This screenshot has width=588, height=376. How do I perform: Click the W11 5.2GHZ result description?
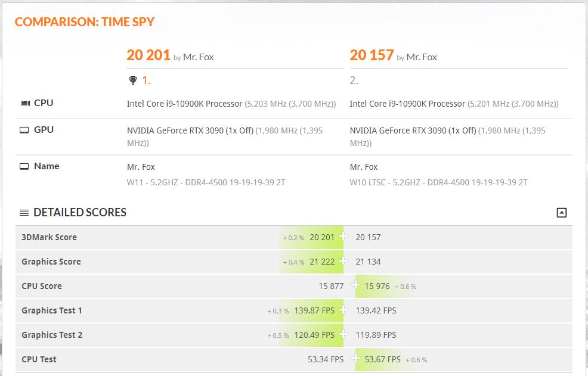206,182
